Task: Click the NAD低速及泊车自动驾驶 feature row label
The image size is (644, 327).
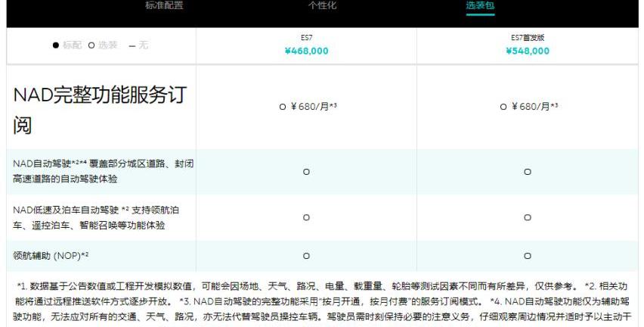Action: (x=96, y=217)
